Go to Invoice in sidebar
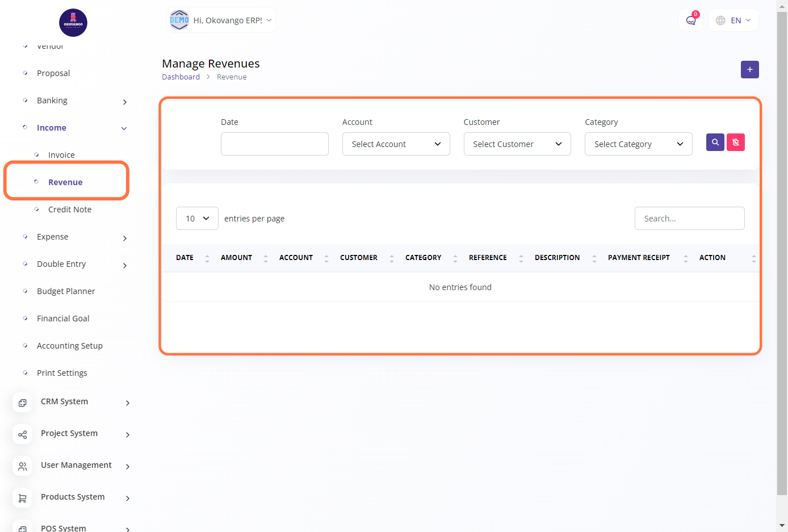788x532 pixels. [x=61, y=155]
